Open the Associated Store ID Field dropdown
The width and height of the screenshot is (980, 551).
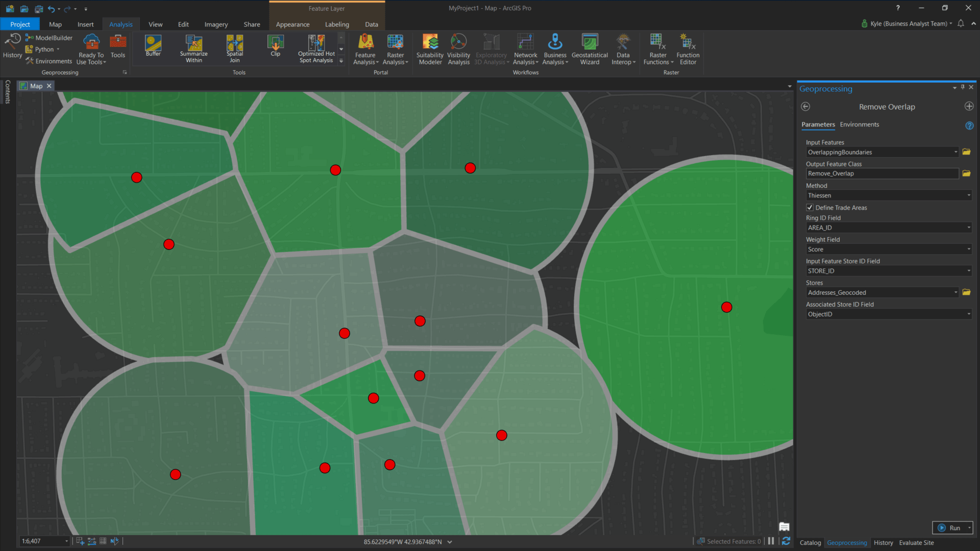tap(969, 314)
